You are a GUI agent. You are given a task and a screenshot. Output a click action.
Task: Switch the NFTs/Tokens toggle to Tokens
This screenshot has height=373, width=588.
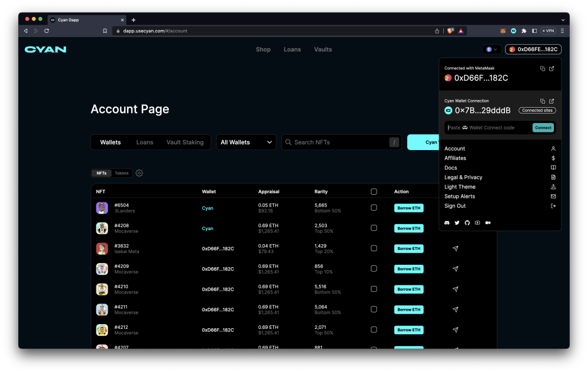point(121,173)
